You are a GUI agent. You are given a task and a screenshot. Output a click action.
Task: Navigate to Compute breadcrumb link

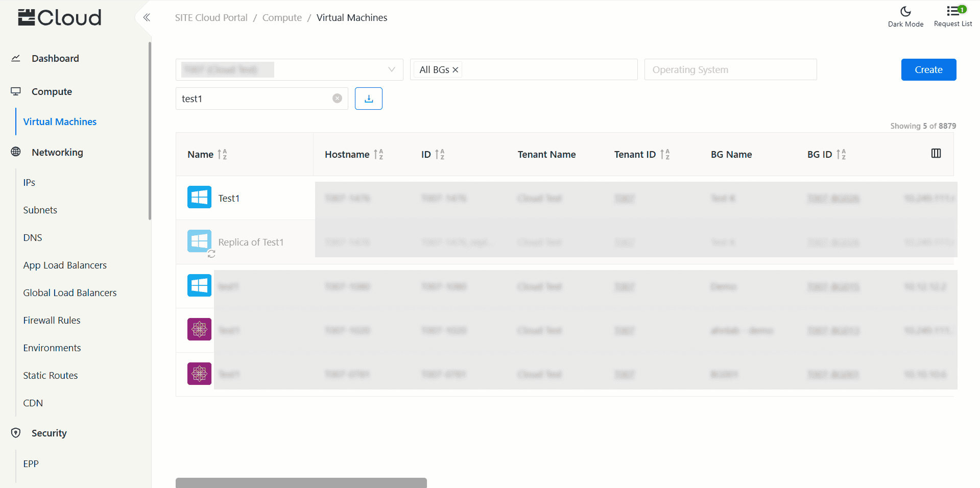282,18
